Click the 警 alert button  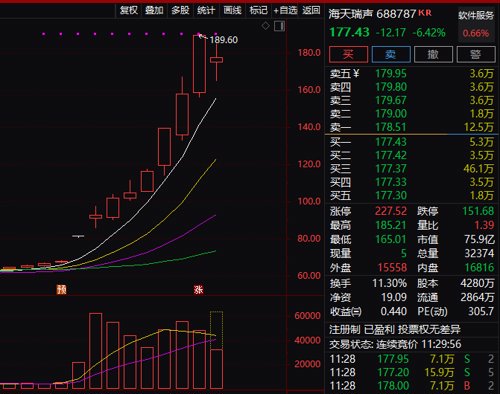tap(476, 54)
